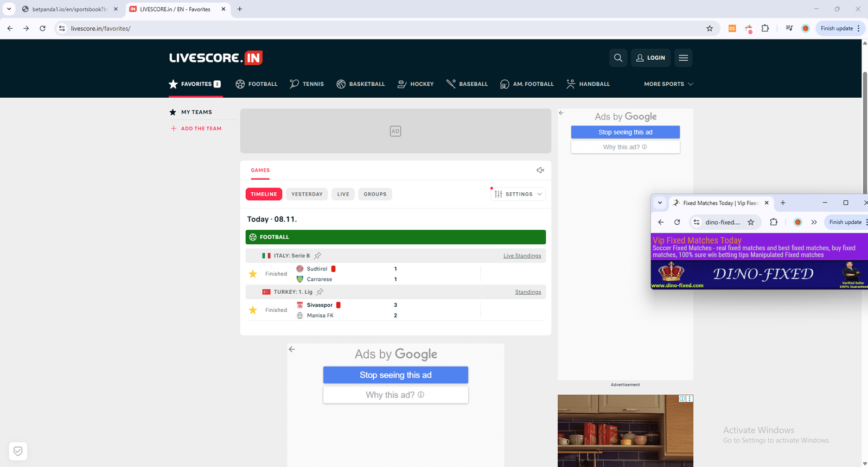Viewport: 868px width, 467px height.
Task: Open Live Standings link for Serie B
Action: tap(522, 256)
